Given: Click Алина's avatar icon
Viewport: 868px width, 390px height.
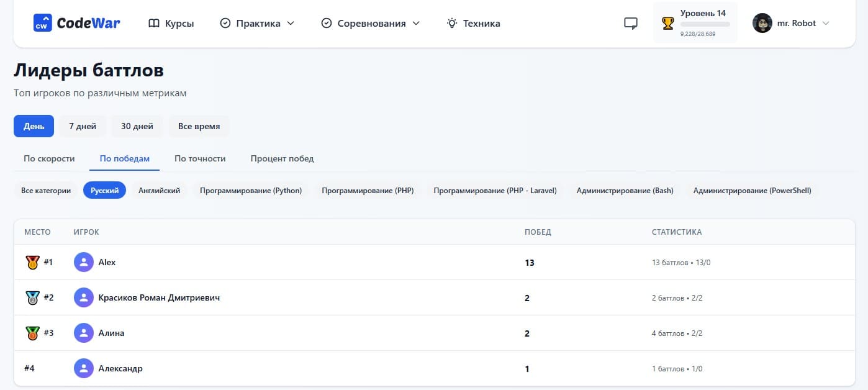Looking at the screenshot, I should [x=83, y=333].
